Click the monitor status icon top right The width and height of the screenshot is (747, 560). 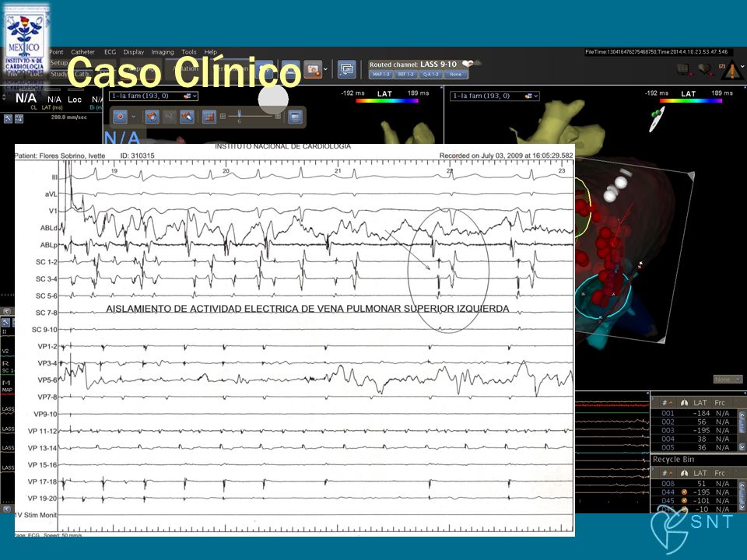point(684,69)
